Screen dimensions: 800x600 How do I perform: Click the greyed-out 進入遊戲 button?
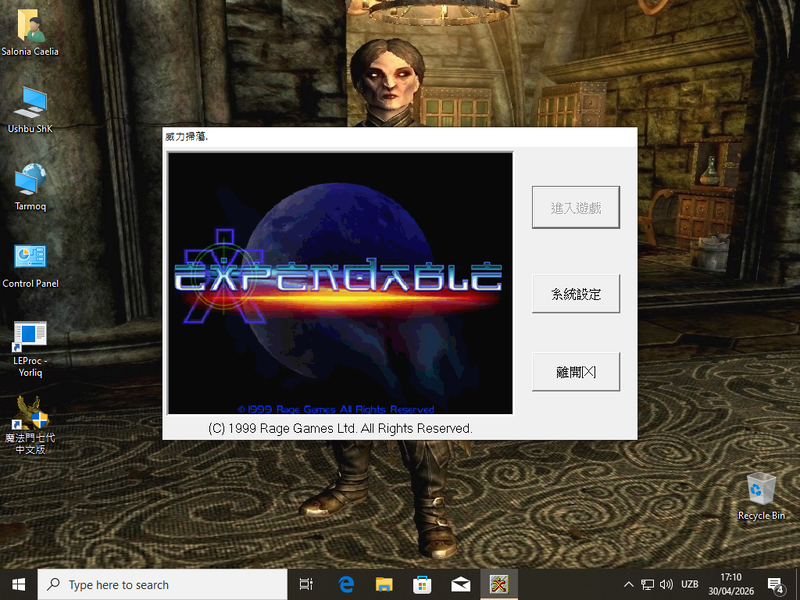(576, 207)
